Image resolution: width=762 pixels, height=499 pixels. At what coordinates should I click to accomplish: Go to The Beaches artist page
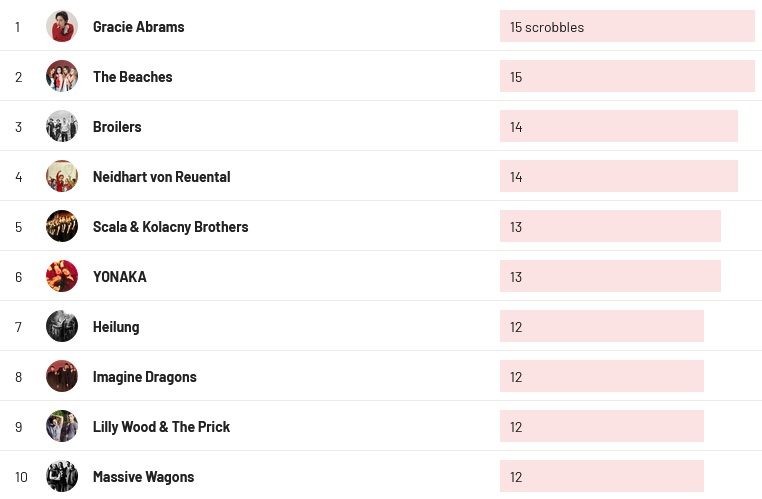tap(133, 77)
